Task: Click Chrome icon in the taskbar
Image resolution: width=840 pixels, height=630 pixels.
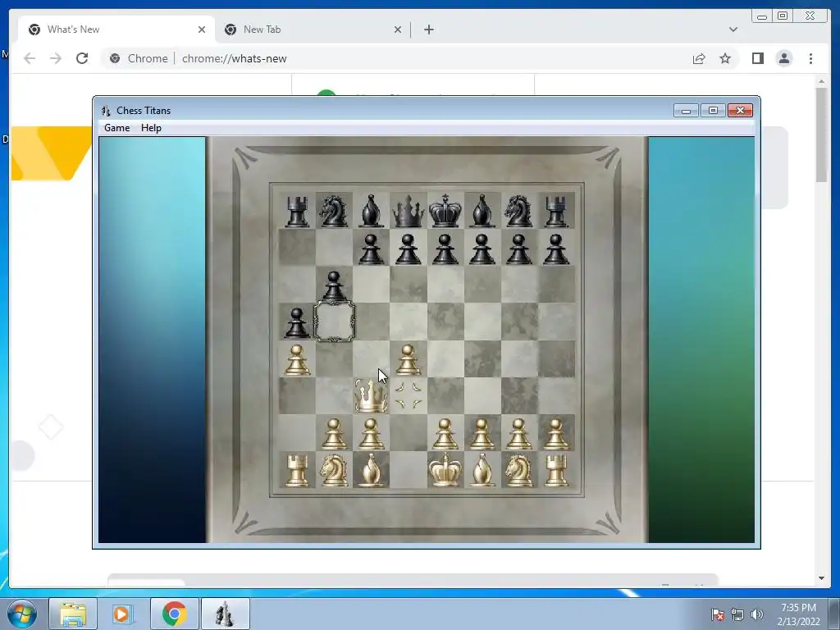Action: 174,614
